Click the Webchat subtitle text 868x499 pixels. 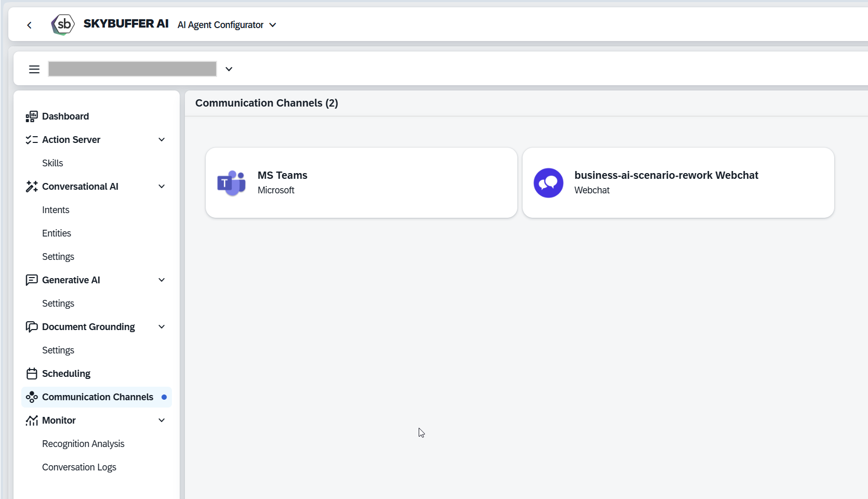pos(592,190)
